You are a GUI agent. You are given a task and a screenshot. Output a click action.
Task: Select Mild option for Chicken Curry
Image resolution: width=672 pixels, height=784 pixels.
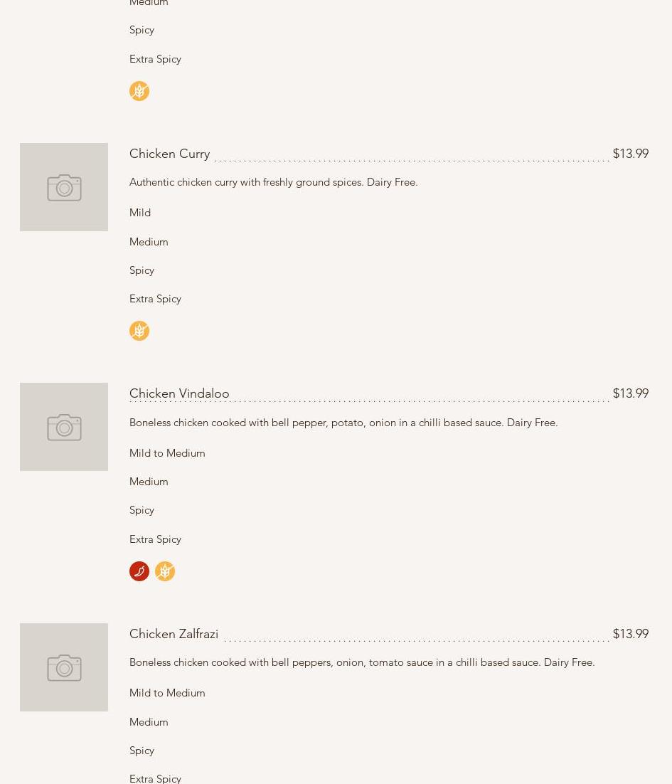click(x=140, y=213)
